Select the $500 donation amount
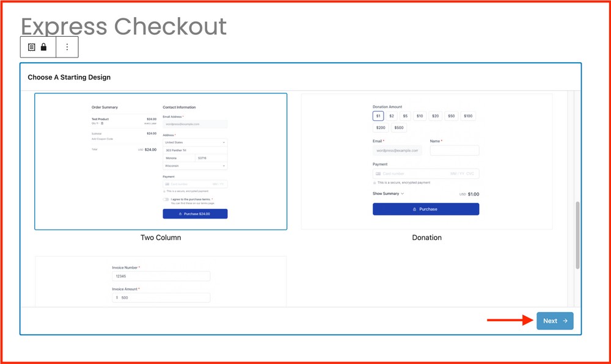 pyautogui.click(x=399, y=128)
